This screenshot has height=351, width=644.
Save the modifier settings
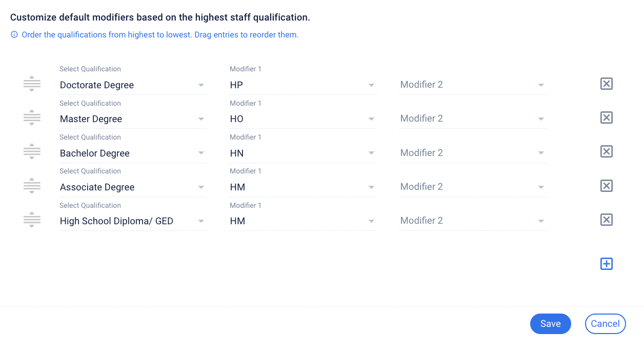(x=550, y=324)
